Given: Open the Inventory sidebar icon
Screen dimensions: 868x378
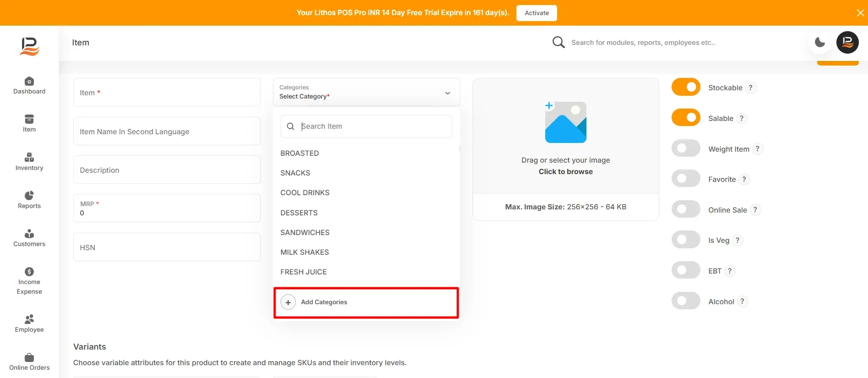Looking at the screenshot, I should [x=29, y=158].
